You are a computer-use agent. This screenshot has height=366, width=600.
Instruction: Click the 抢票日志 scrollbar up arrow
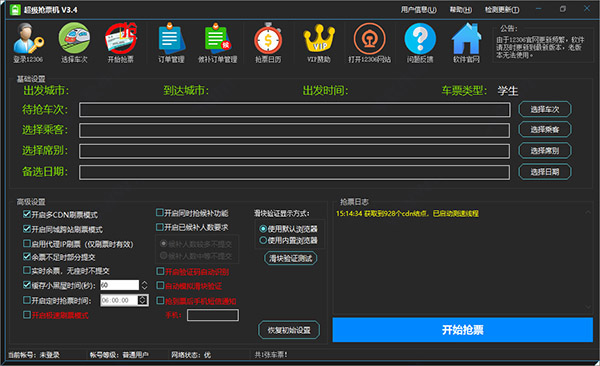click(588, 212)
